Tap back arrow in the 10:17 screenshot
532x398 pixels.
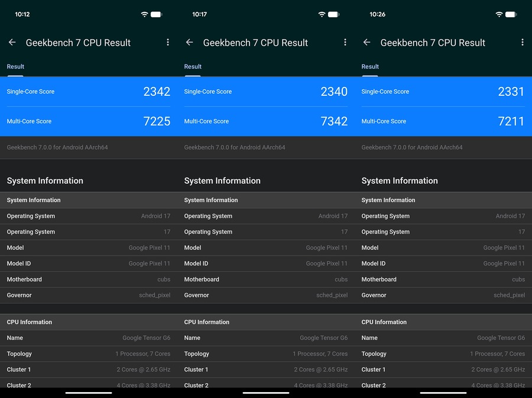(189, 43)
